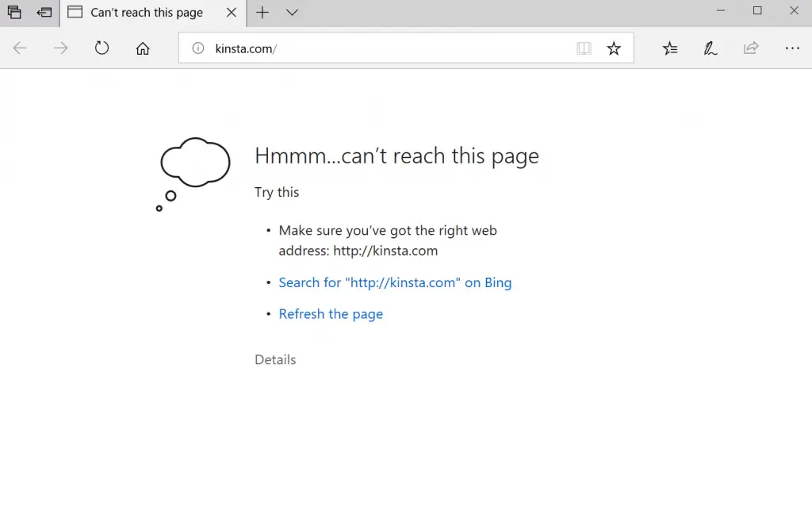Click Search for "http://kinsta.com" on Bing

point(395,283)
